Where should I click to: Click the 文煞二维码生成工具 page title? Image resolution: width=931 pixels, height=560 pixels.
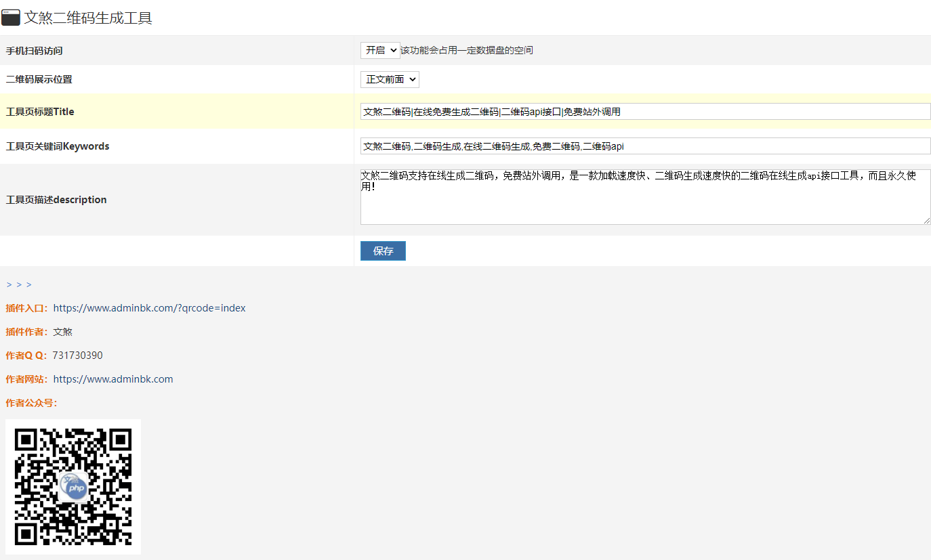[x=88, y=18]
